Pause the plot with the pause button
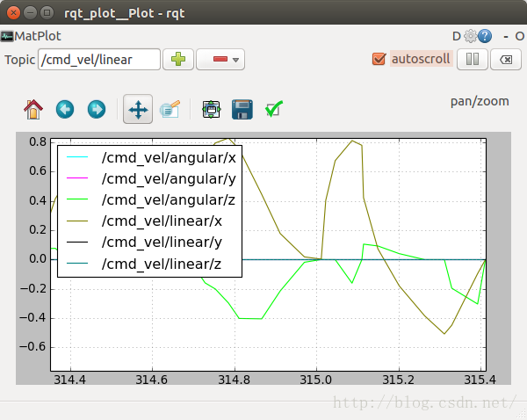 click(x=473, y=59)
